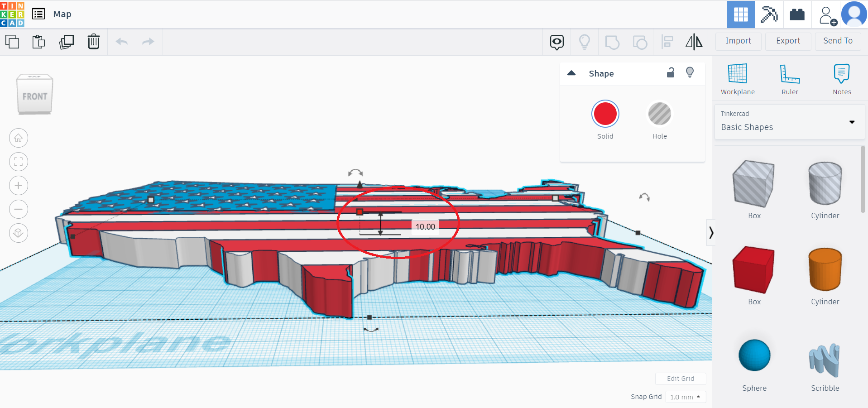Click the Import button
This screenshot has height=408, width=868.
point(738,41)
